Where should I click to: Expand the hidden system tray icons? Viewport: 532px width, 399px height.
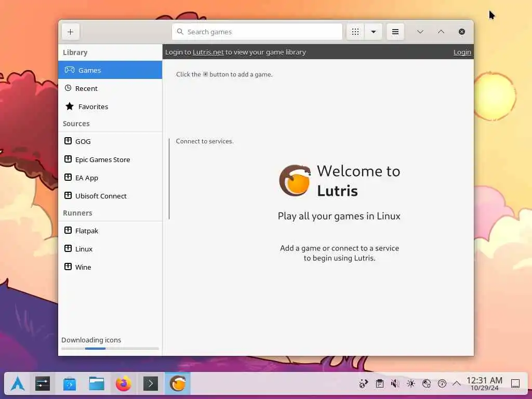pos(457,384)
